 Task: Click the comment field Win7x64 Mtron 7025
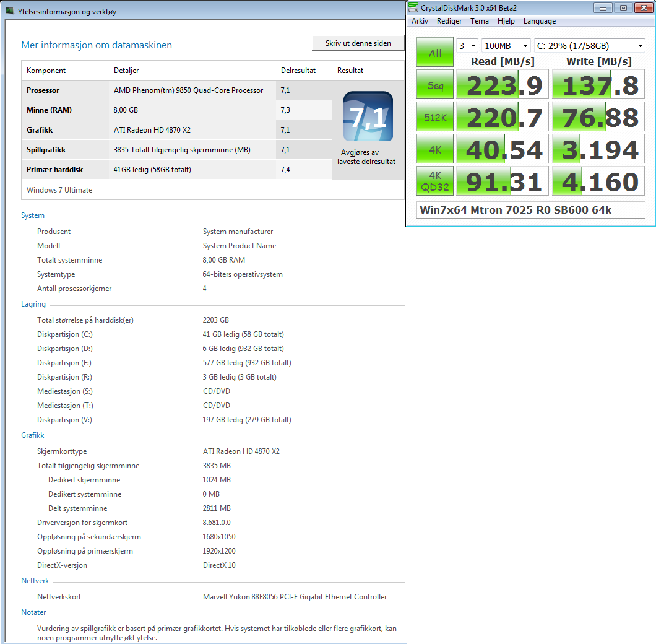pyautogui.click(x=531, y=210)
